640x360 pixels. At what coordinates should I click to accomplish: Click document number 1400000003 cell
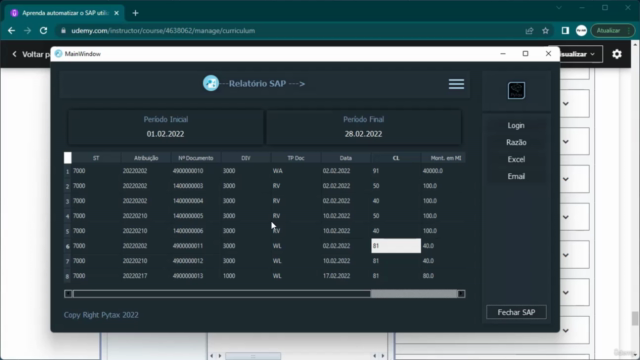[x=196, y=186]
